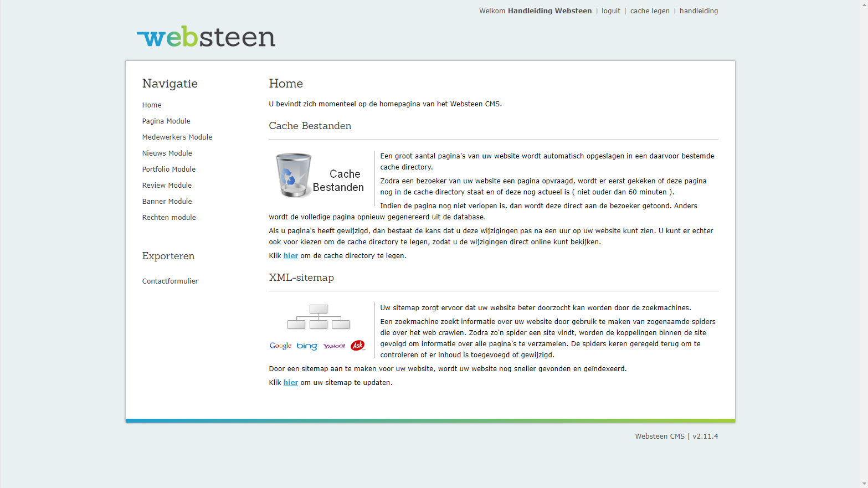Open the Contactformulier export
Viewport: 868px width, 488px height.
point(170,281)
